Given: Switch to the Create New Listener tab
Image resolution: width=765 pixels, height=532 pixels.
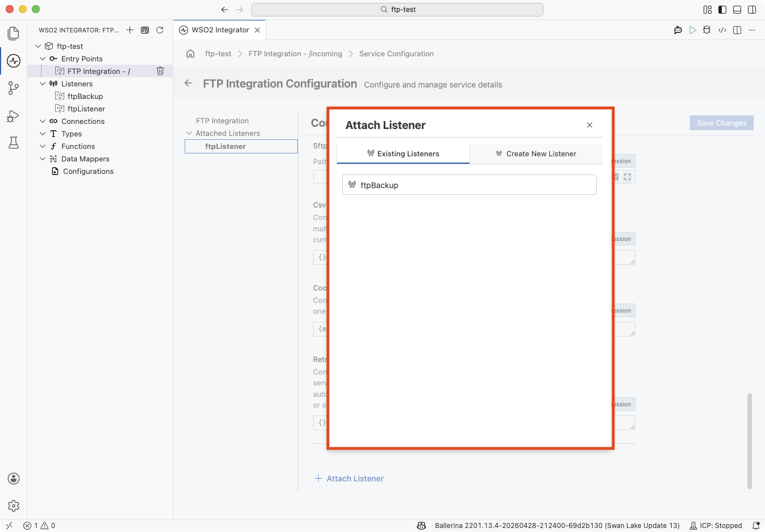Looking at the screenshot, I should [536, 153].
